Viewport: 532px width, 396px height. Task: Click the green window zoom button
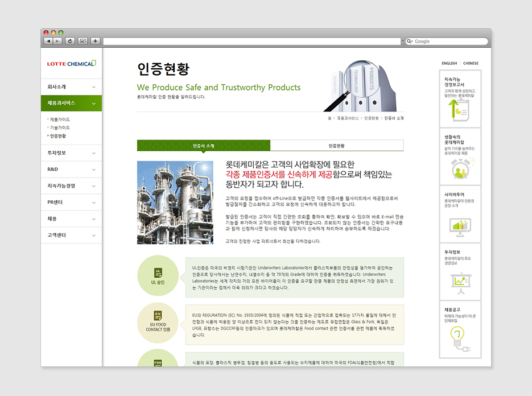[x=61, y=32]
